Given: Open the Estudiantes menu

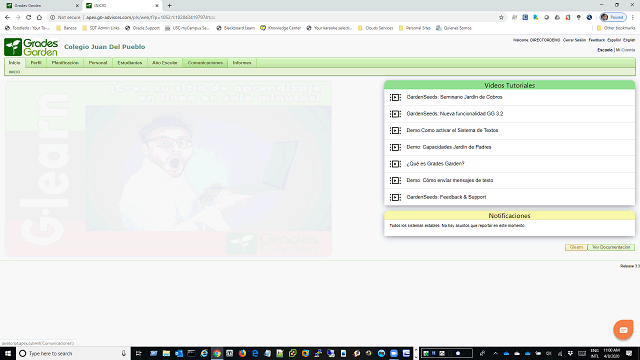Looking at the screenshot, I should pos(130,63).
